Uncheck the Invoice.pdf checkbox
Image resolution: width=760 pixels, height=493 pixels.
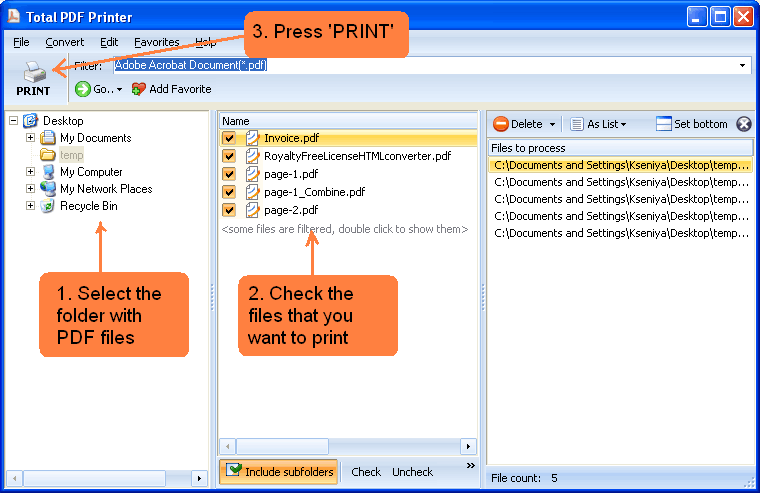point(229,138)
